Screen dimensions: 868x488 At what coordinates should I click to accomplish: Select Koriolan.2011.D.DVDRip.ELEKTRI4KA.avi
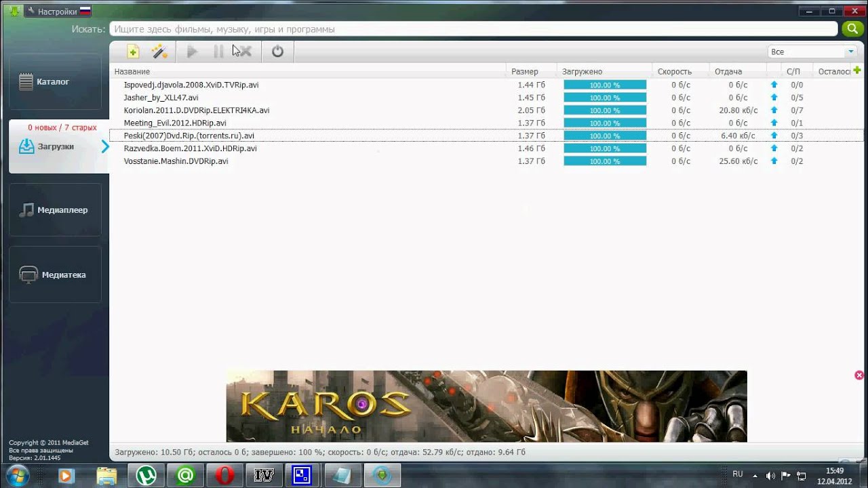tap(197, 110)
